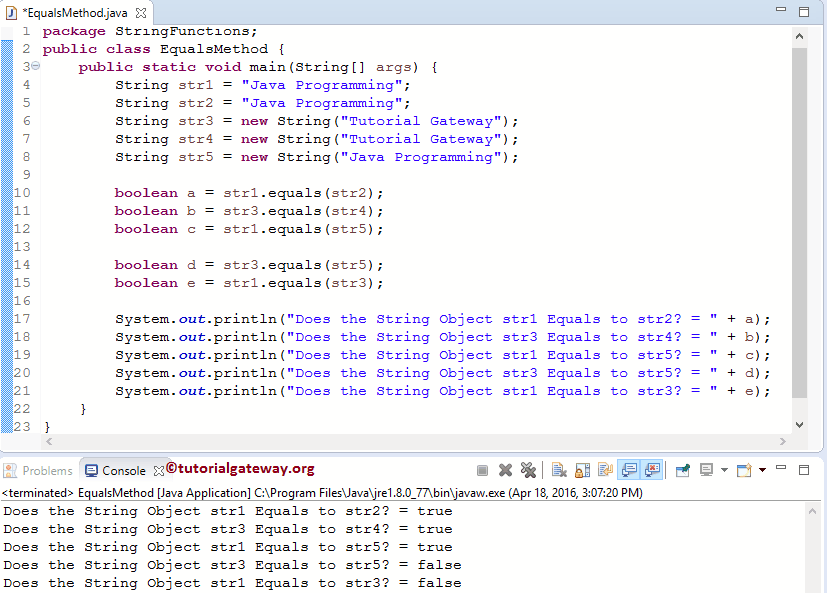Screen dimensions: 827x593
Task: Select the EqualsMethod.java editor tab
Action: click(x=75, y=13)
